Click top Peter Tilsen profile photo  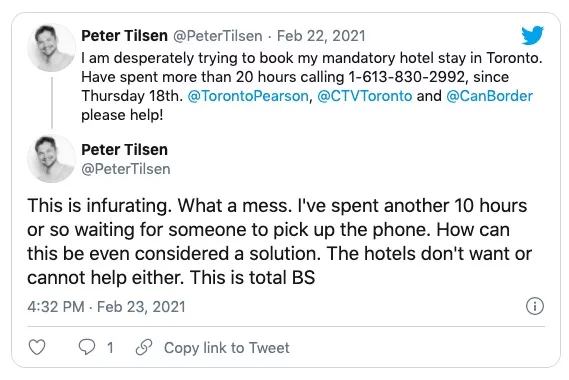tap(51, 48)
